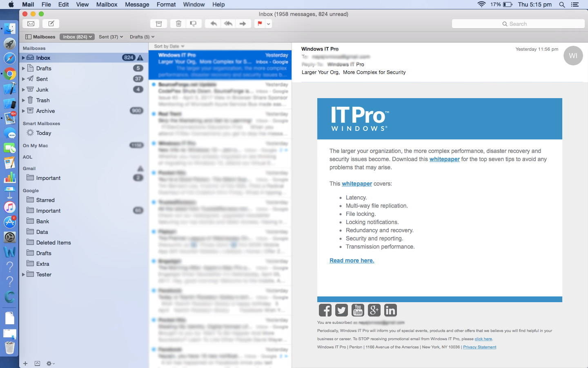Screen dimensions: 588x368
Task: Select the Bank folder
Action: 83,221
